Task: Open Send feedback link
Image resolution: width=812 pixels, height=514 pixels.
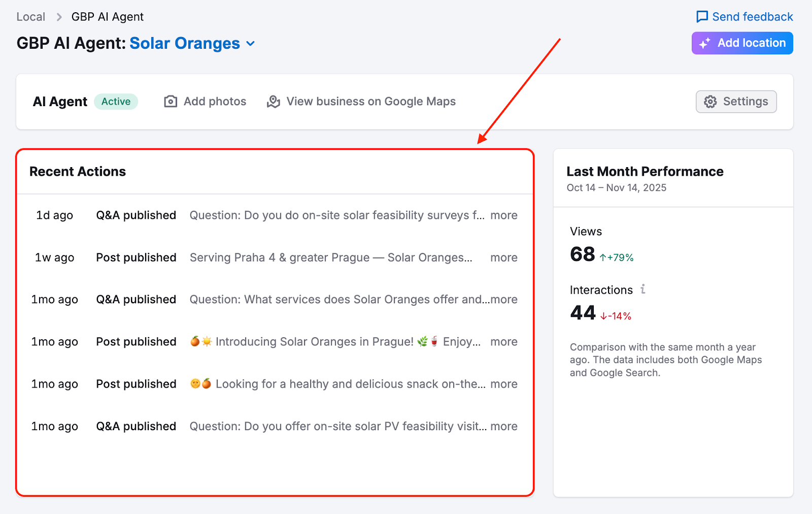Action: point(752,17)
